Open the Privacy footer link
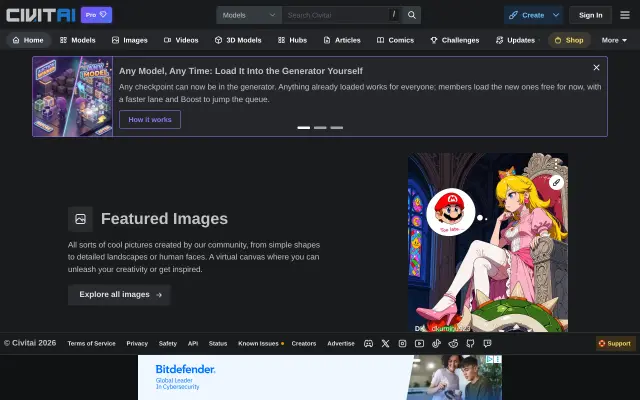This screenshot has height=400, width=640. click(x=137, y=344)
